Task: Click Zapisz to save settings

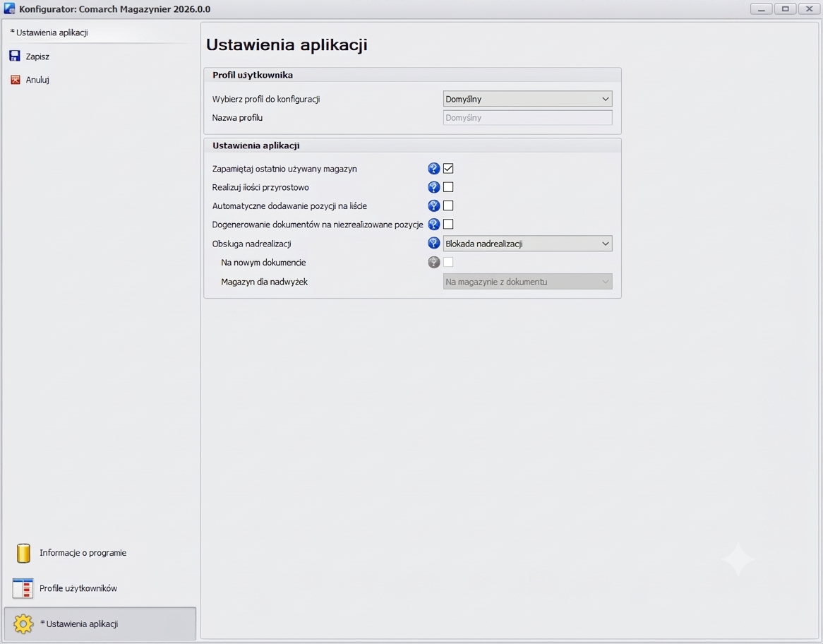Action: 37,56
